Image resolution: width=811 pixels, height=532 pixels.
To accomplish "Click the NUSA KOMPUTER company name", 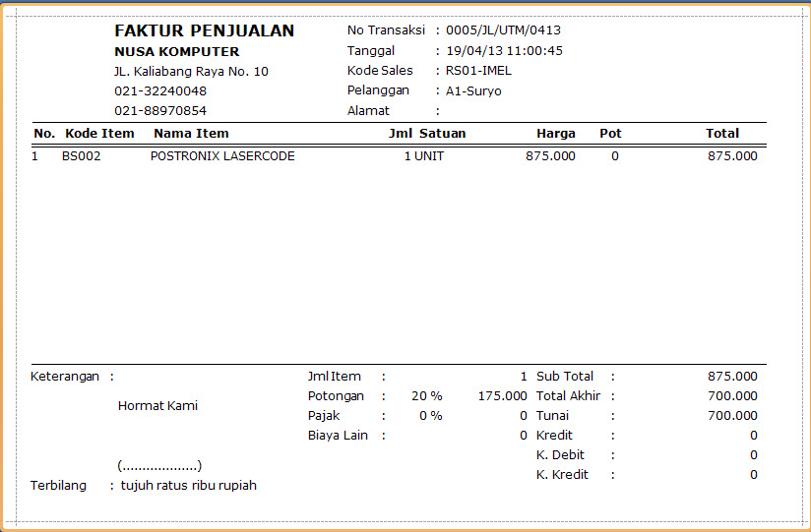I will click(177, 52).
